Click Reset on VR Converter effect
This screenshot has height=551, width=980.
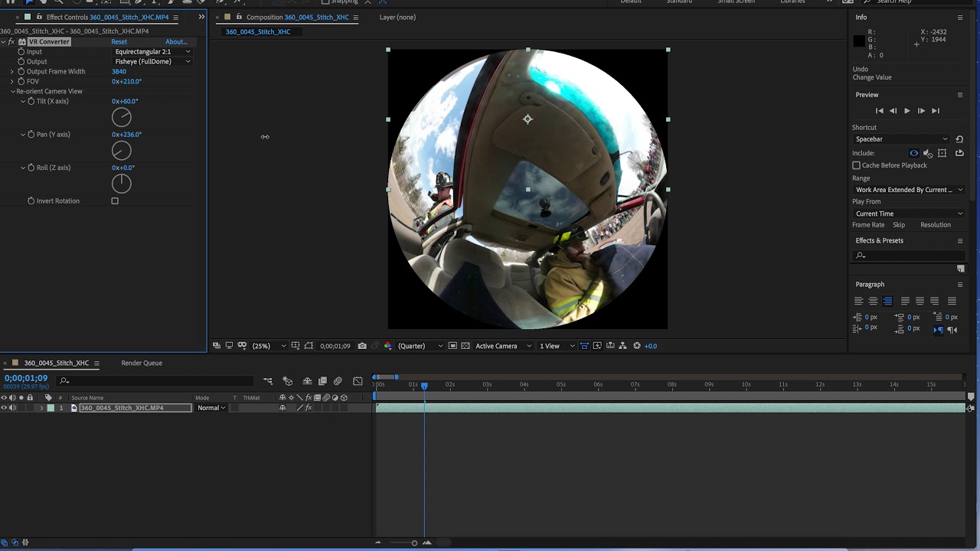tap(119, 41)
